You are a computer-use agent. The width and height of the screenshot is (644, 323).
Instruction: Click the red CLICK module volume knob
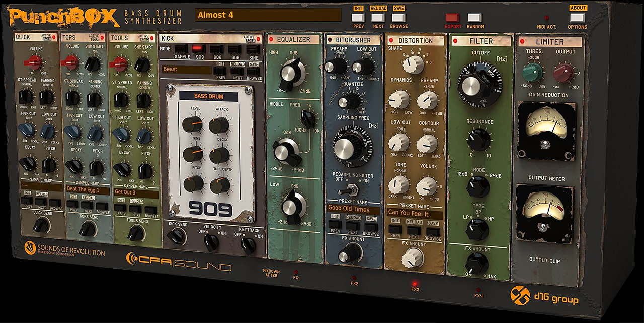coord(34,62)
